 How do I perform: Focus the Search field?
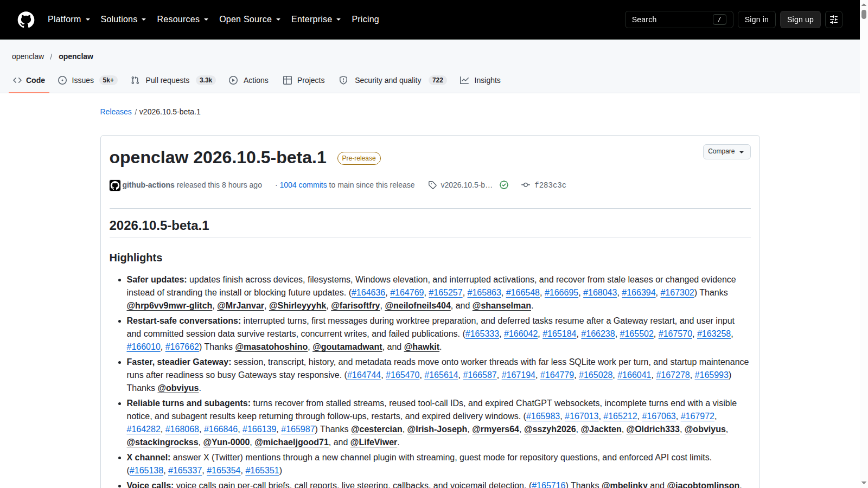tap(679, 20)
